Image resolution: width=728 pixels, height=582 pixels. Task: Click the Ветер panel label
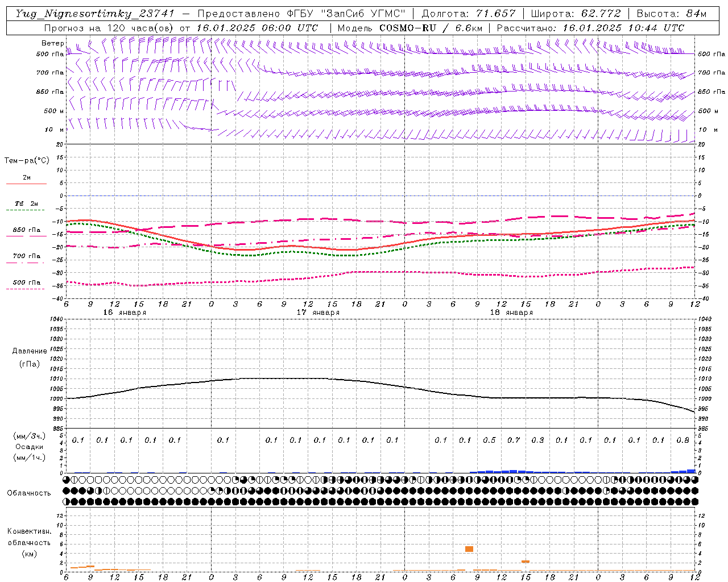[52, 43]
